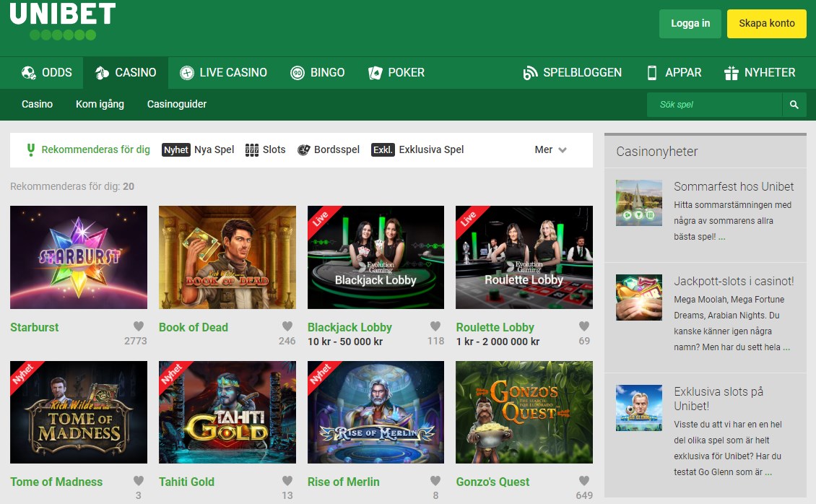Select the Casino submenu item

click(x=37, y=104)
